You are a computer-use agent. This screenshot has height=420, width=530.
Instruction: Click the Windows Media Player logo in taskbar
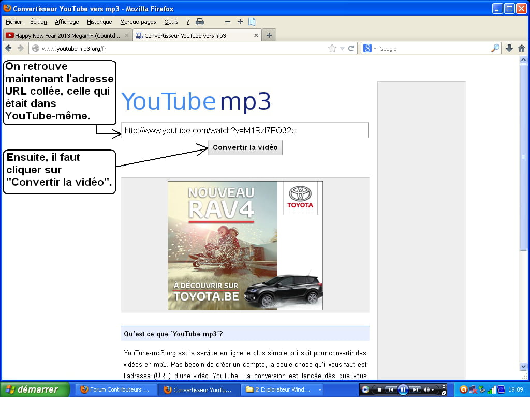click(x=365, y=389)
